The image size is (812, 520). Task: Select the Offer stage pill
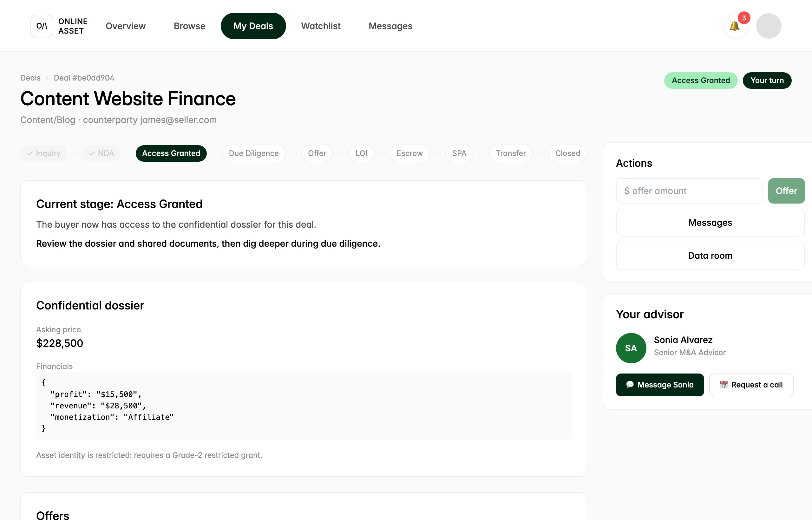point(317,153)
